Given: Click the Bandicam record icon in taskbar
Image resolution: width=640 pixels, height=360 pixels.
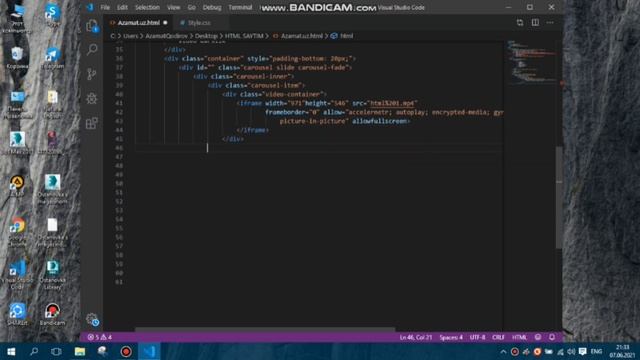Looking at the screenshot, I should click(x=126, y=351).
